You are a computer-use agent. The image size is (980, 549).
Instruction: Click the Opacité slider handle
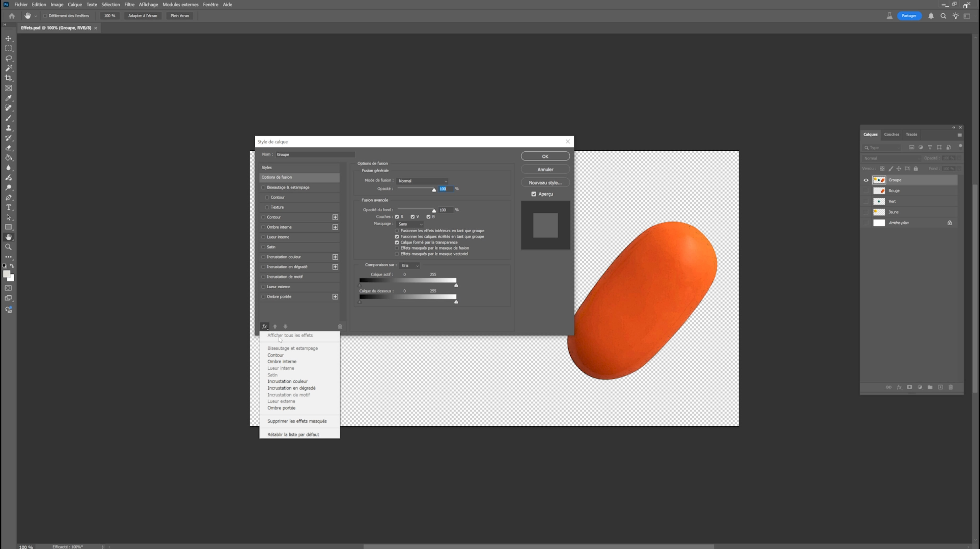(x=434, y=190)
